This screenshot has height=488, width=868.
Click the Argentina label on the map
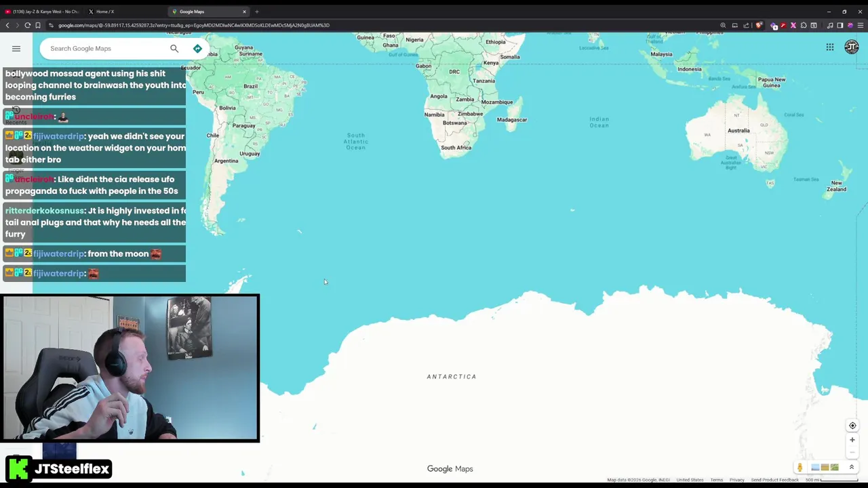226,161
